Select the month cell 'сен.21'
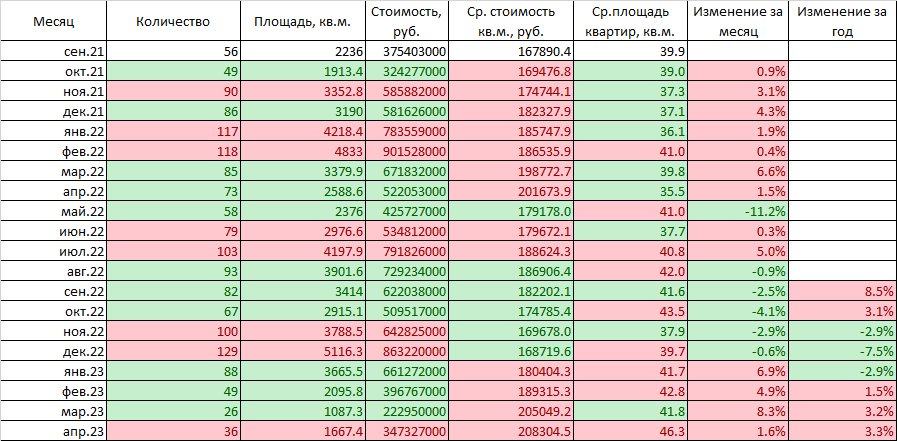Image resolution: width=897 pixels, height=441 pixels. point(54,52)
